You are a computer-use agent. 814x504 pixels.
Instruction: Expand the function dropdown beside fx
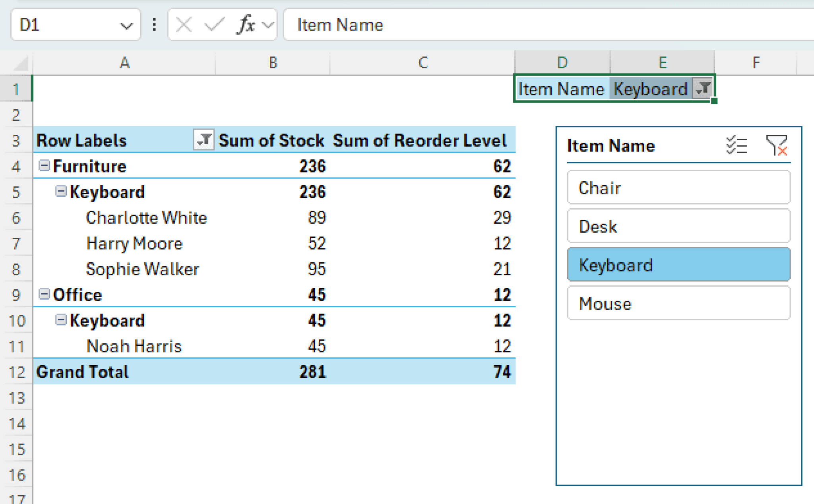pyautogui.click(x=269, y=25)
